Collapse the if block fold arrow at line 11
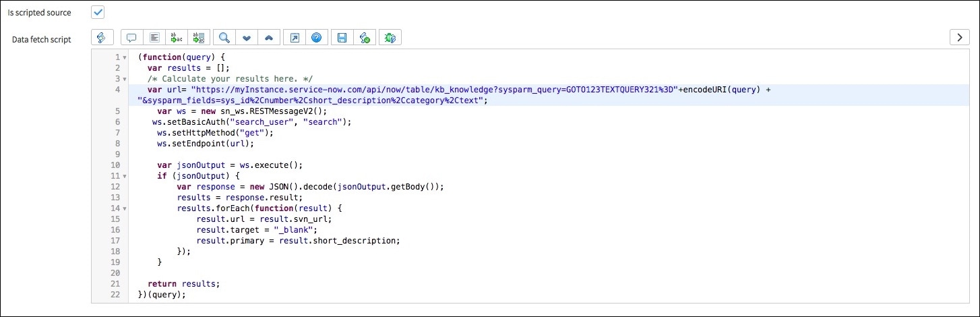 click(x=125, y=176)
